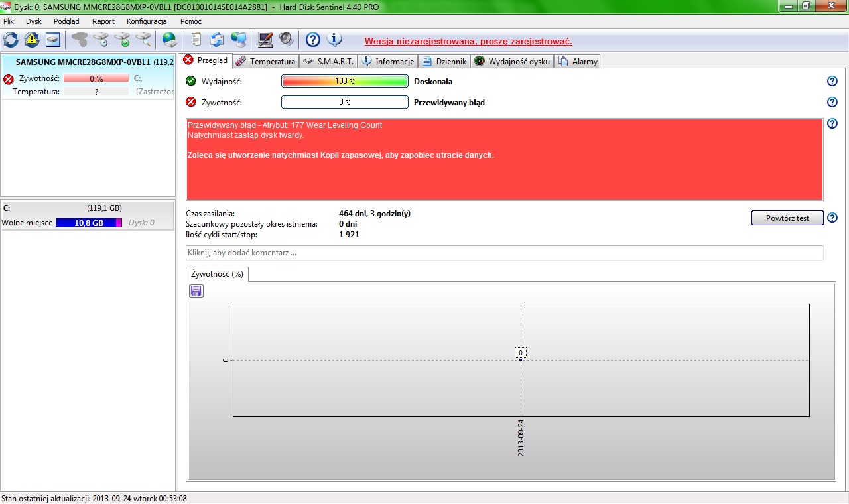Click the 'Dysk: 0' label in partition panel
Image resolution: width=849 pixels, height=504 pixels.
(141, 223)
